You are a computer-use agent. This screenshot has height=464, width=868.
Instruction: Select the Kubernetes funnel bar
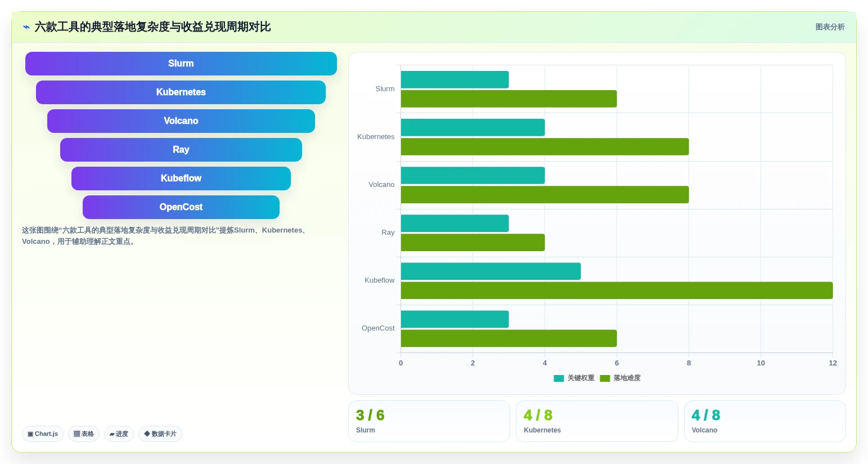pos(181,92)
